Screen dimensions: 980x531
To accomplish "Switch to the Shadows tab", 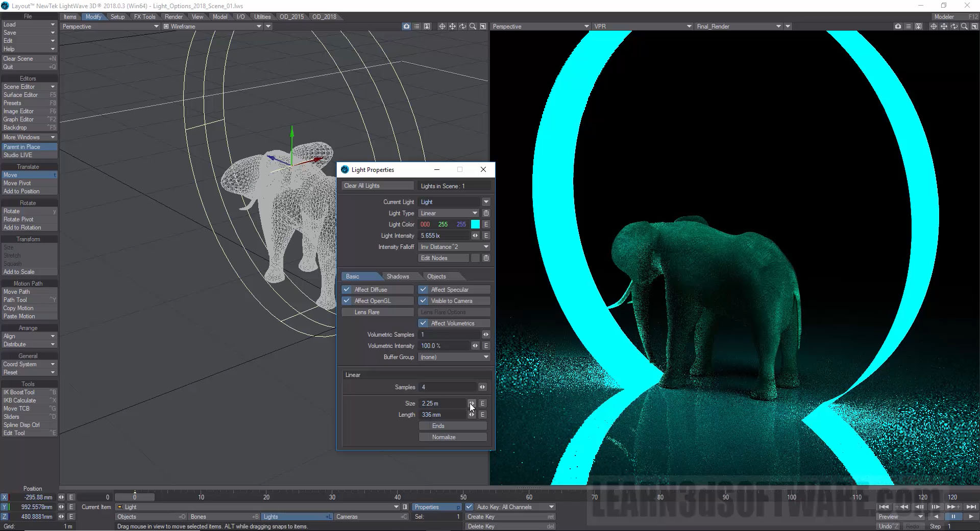I will [x=398, y=276].
